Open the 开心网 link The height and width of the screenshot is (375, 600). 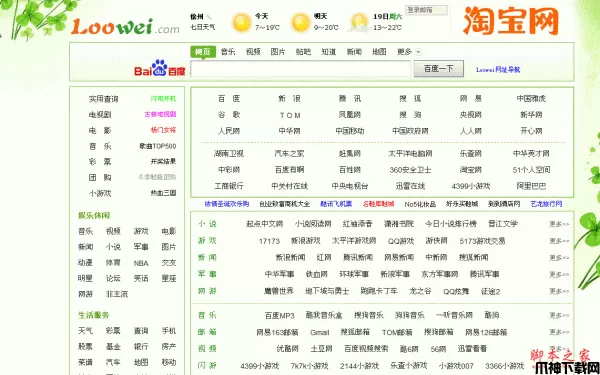point(531,131)
